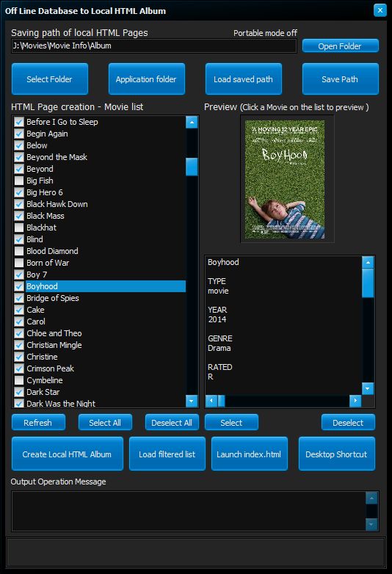Click the movie list scrollbar thumb

192,167
